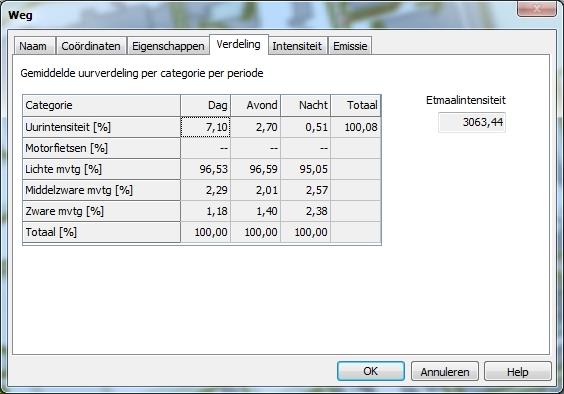Click the Dag column header

[x=205, y=105]
